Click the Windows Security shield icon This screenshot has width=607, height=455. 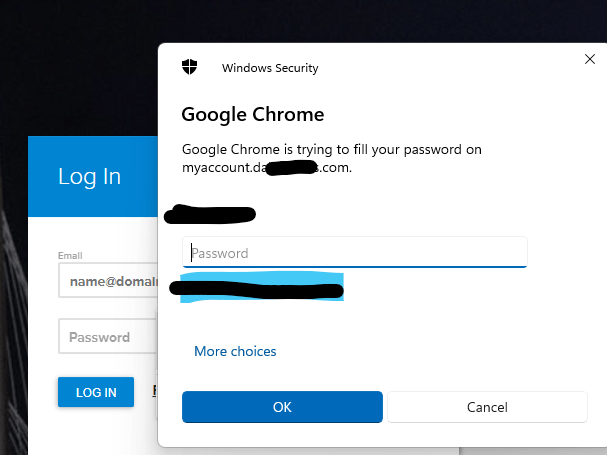pos(190,67)
